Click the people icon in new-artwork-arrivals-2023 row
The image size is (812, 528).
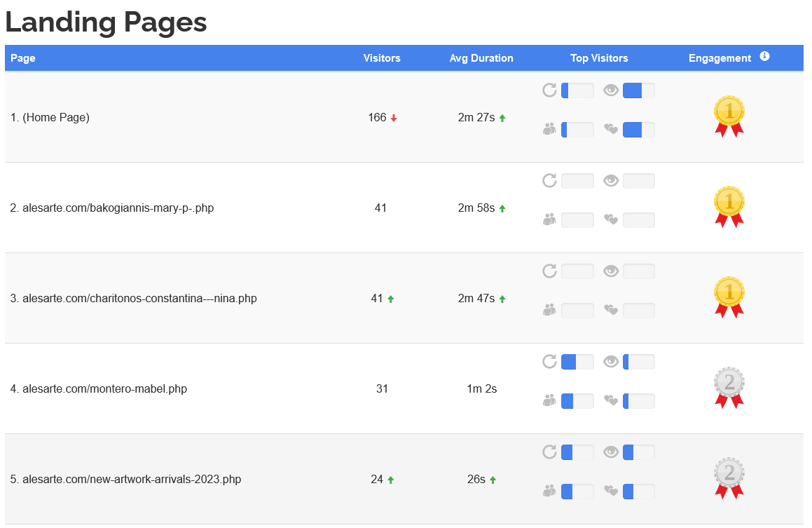[549, 491]
